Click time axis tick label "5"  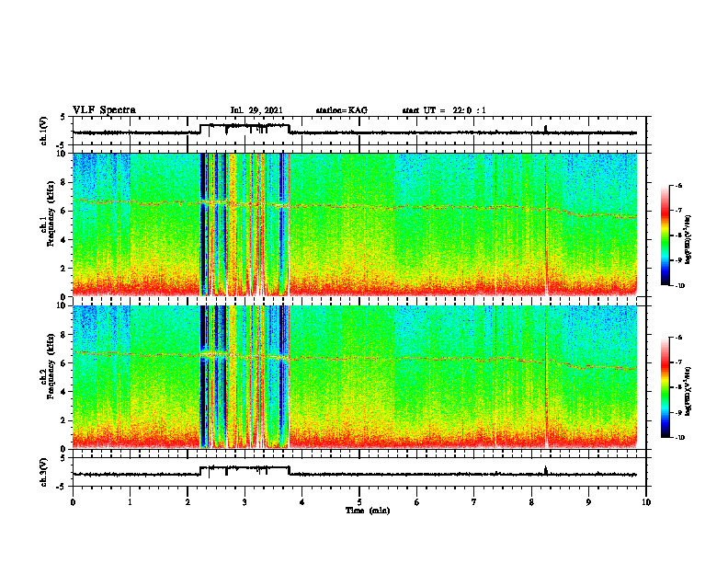359,502
